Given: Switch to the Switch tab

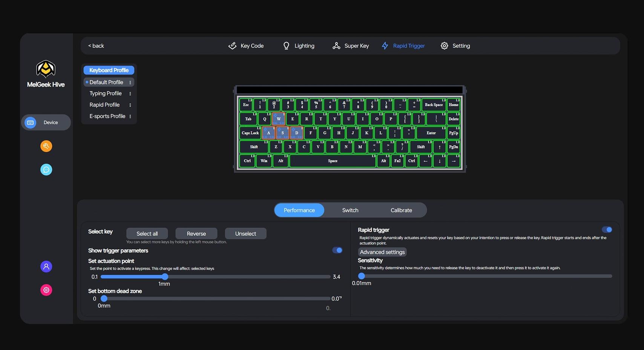Looking at the screenshot, I should [x=350, y=210].
